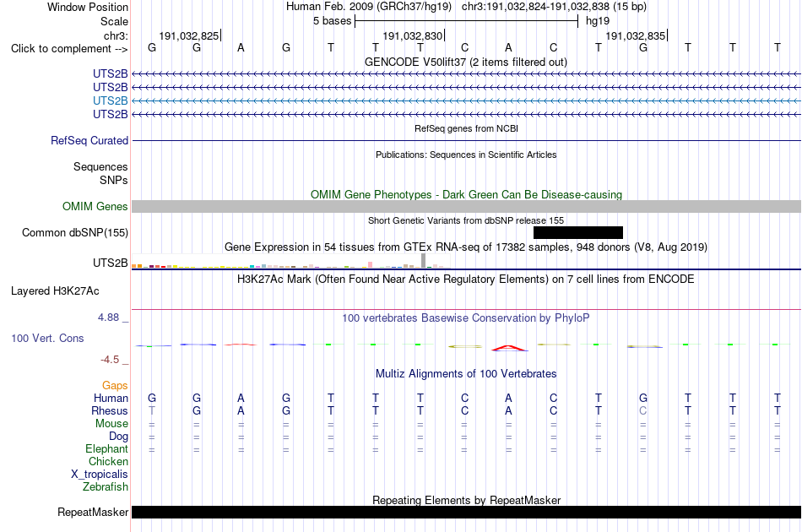Screen dimensions: 802x532
Task: Open '100 vertebrates Basewise Conservation by PhyloP'
Action: pyautogui.click(x=466, y=318)
